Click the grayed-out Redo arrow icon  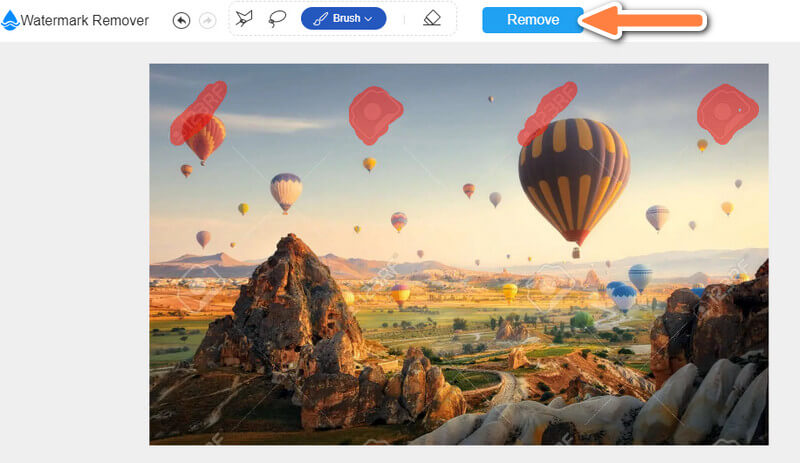coord(207,20)
